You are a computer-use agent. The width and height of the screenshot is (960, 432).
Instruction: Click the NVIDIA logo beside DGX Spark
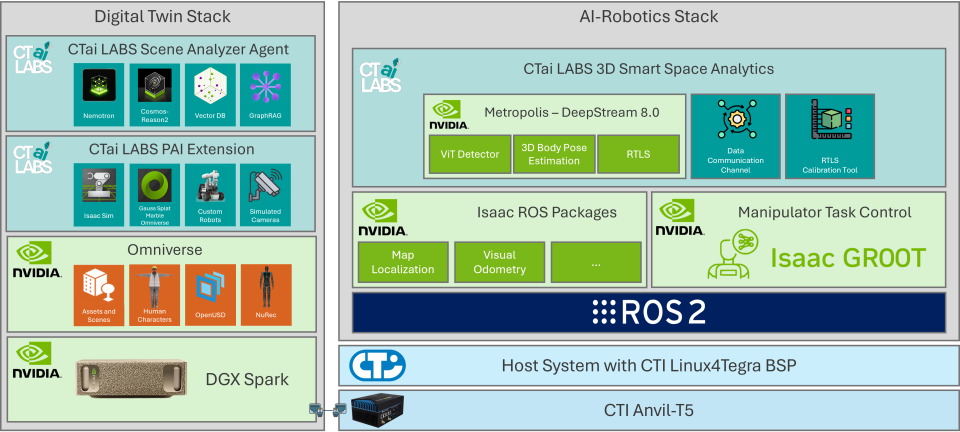[38, 361]
